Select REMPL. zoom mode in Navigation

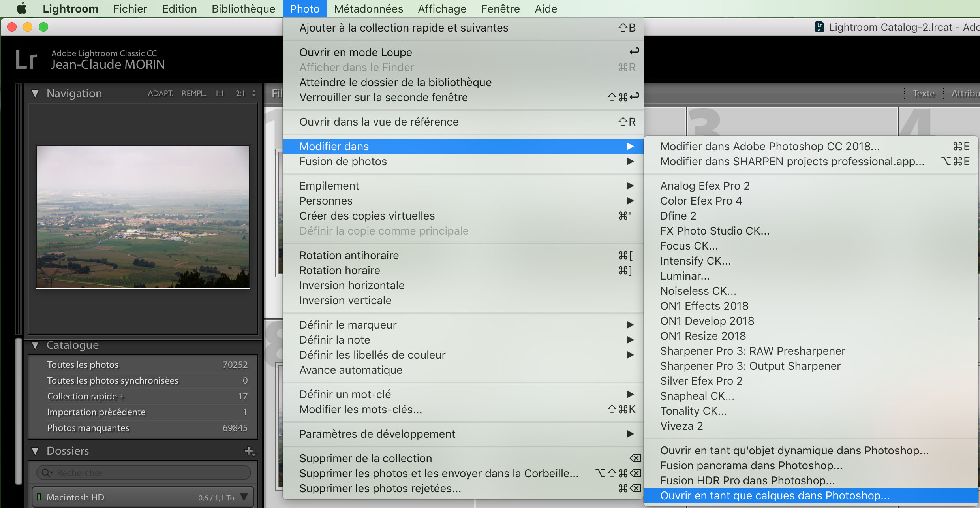coord(193,94)
